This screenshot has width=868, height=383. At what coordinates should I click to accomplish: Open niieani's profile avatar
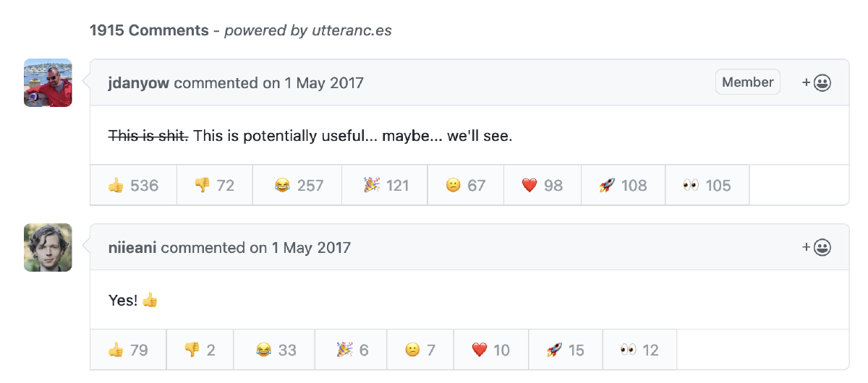click(48, 248)
